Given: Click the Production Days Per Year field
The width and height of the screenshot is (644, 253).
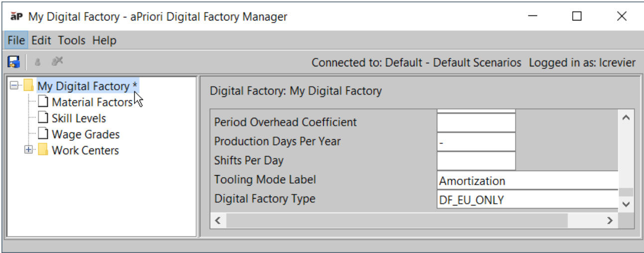Looking at the screenshot, I should click(x=476, y=142).
